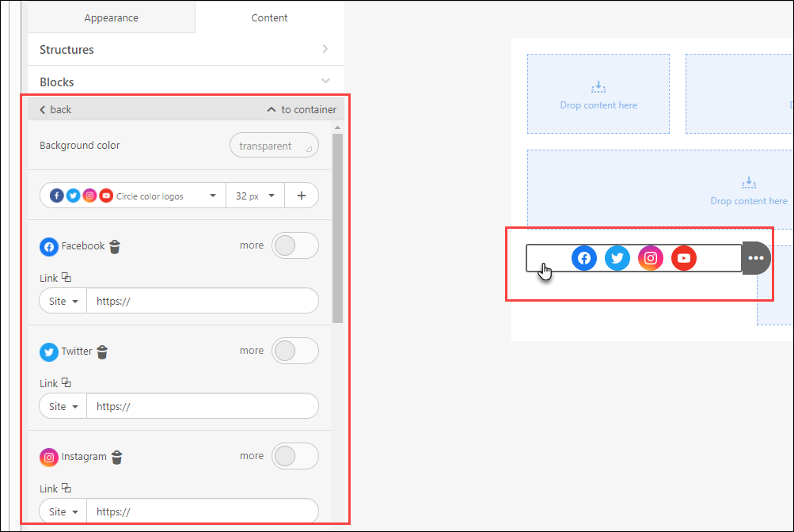Add a new social network with plus button
Screen dimensions: 794x532
pos(302,196)
